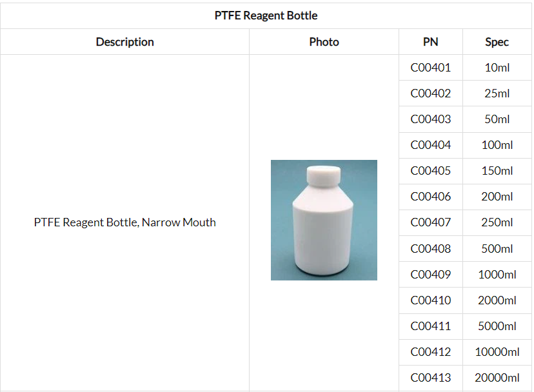Select the Narrow Mouth description text
Screen dimensions: 534x392
[124, 222]
